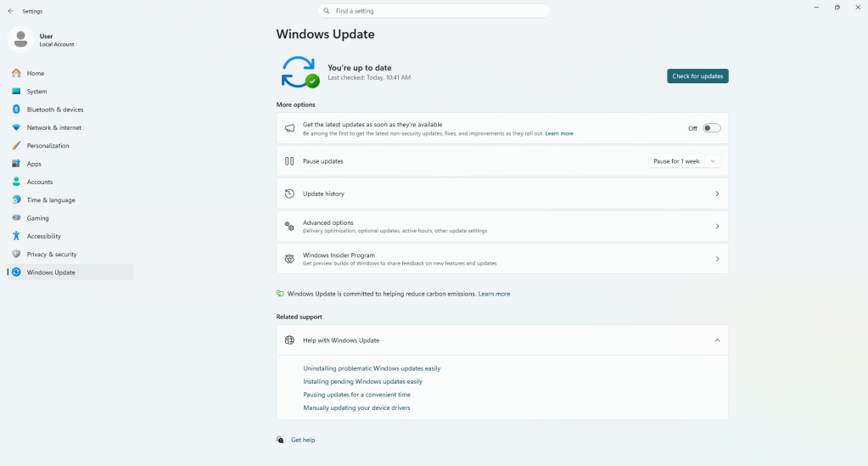The width and height of the screenshot is (868, 466).
Task: Click the globe icon beside Help with Windows Update
Action: point(289,340)
